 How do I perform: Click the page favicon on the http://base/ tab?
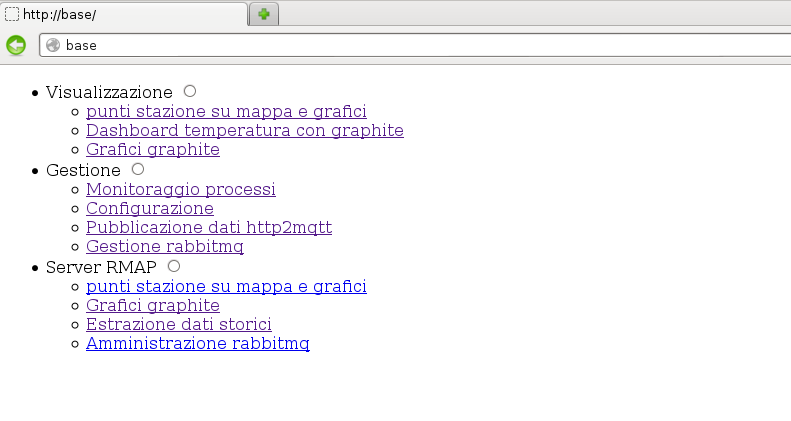[13, 14]
